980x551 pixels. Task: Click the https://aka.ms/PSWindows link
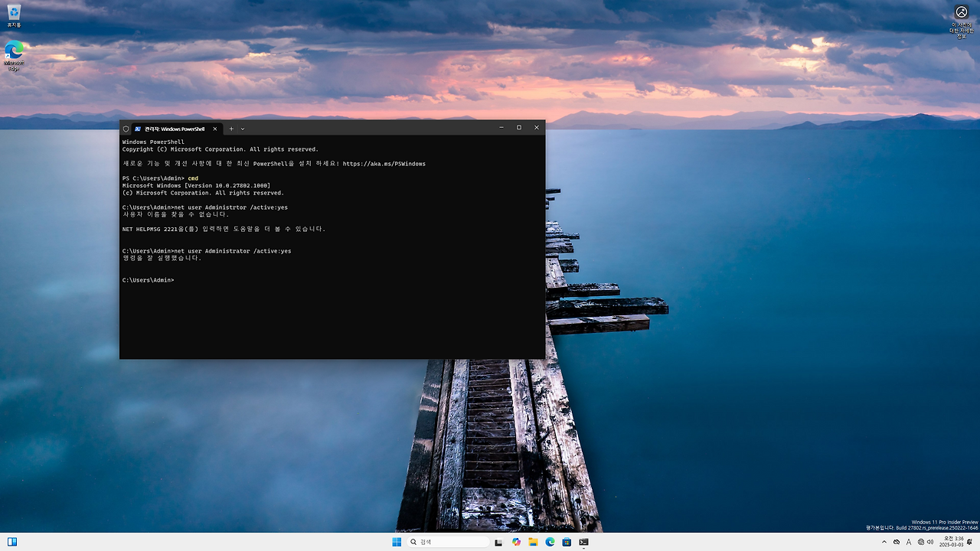coord(384,164)
